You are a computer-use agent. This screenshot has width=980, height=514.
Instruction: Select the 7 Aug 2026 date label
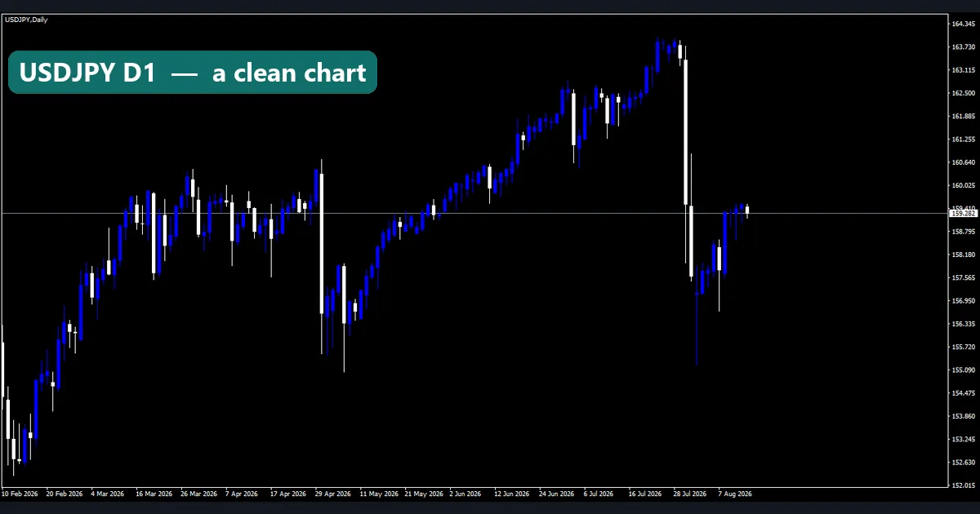736,494
